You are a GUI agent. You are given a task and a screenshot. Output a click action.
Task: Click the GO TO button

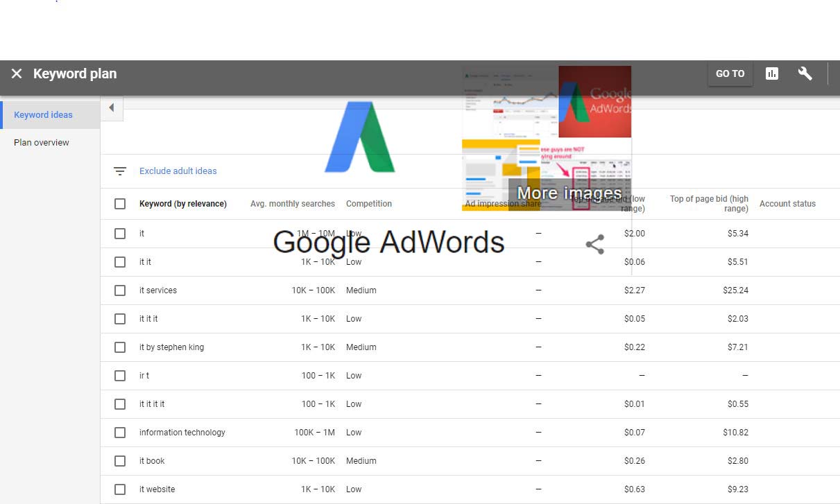click(730, 73)
